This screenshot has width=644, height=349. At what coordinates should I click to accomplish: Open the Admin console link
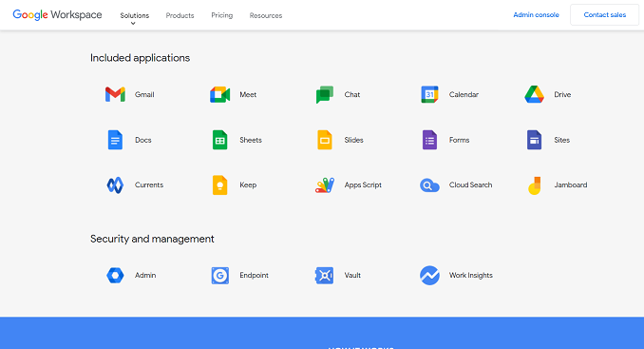[536, 15]
